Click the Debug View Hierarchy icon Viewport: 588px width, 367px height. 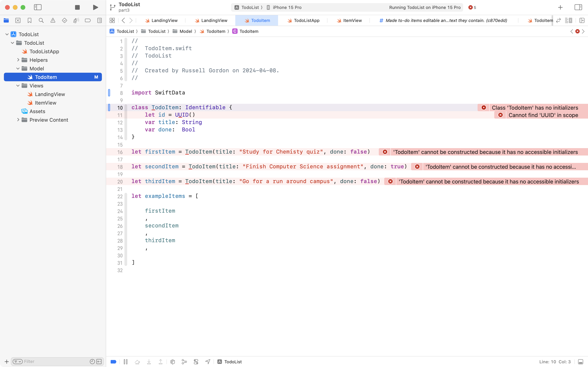pyautogui.click(x=173, y=362)
